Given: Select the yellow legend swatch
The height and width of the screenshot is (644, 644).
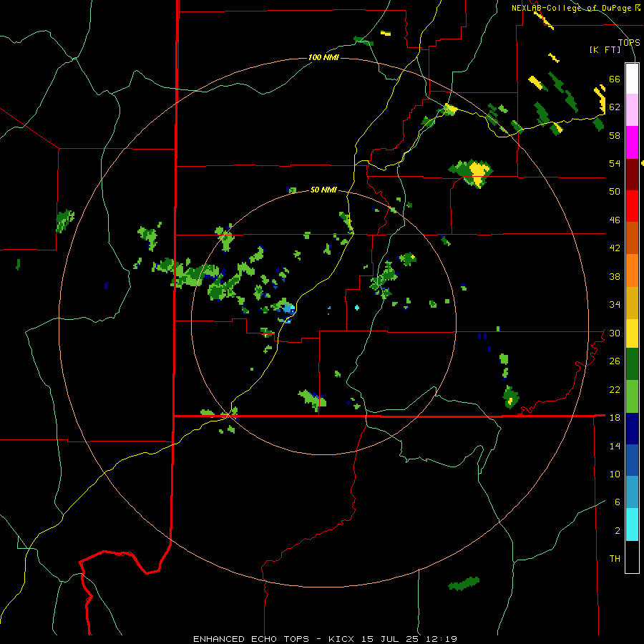Looking at the screenshot, I should coord(632,333).
